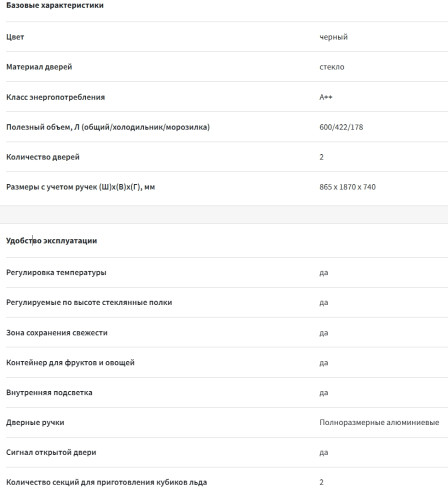
Task: Click the 'Базовые характеристики' section heading
Action: click(55, 5)
